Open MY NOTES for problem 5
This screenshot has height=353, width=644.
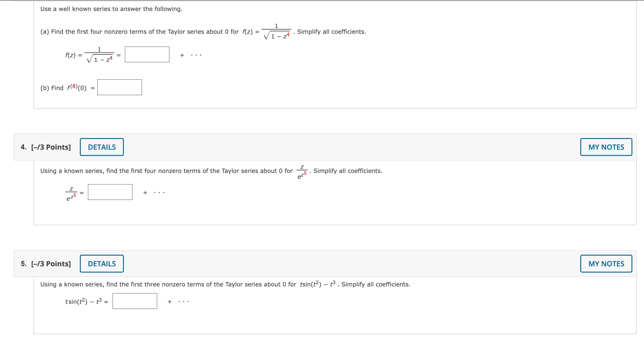[x=606, y=263]
